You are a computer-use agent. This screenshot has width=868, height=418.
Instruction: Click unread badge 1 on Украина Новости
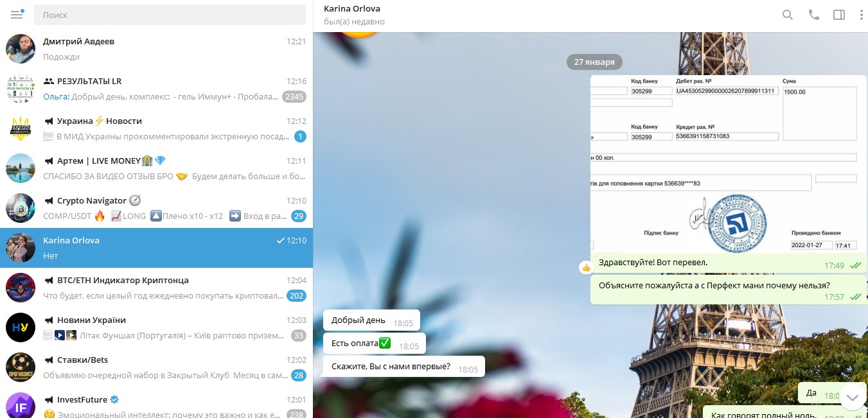(x=300, y=136)
